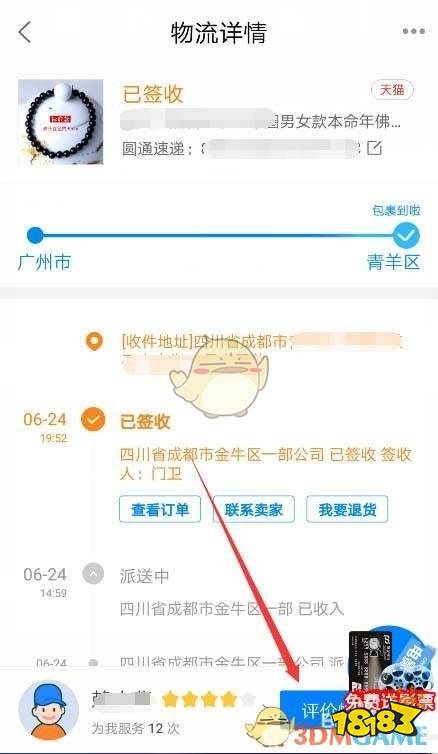Tap the edit icon beside tracking number

375,148
